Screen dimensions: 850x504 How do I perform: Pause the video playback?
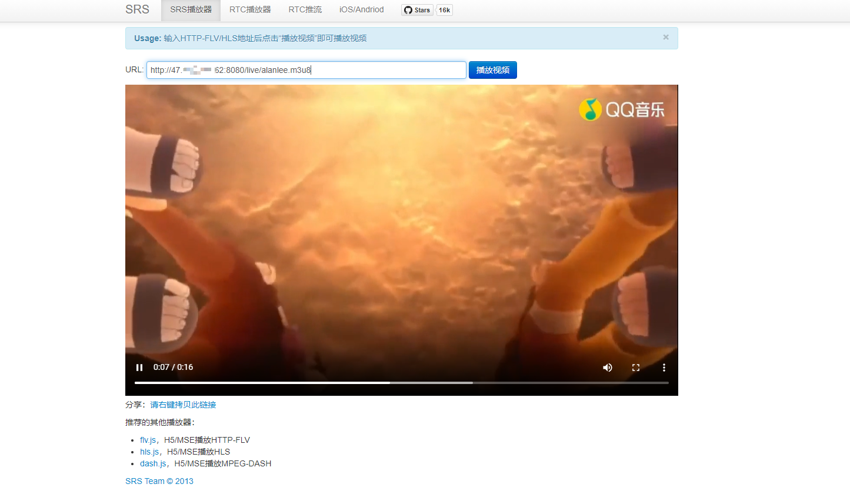[139, 368]
